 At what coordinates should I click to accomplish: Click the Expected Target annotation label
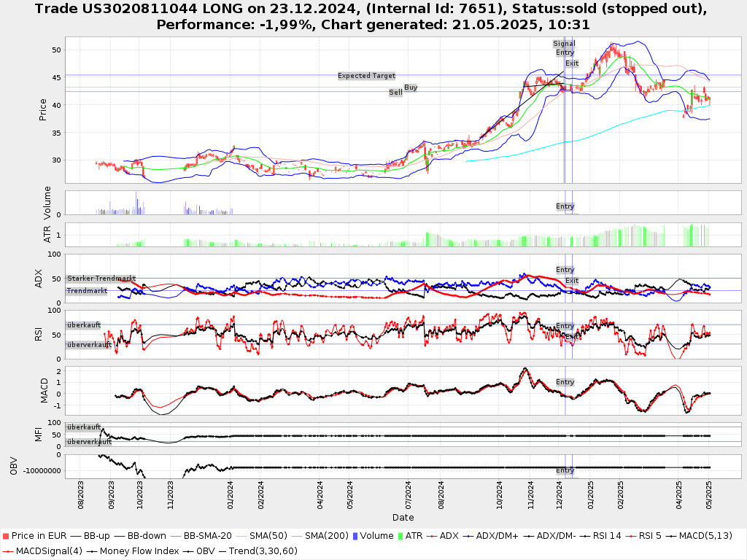point(366,76)
